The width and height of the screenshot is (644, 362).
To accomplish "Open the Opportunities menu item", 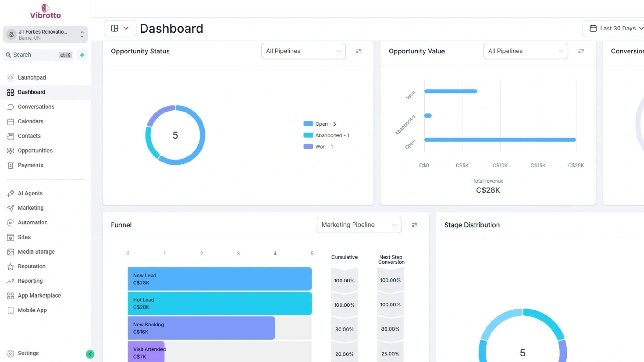I will click(35, 151).
